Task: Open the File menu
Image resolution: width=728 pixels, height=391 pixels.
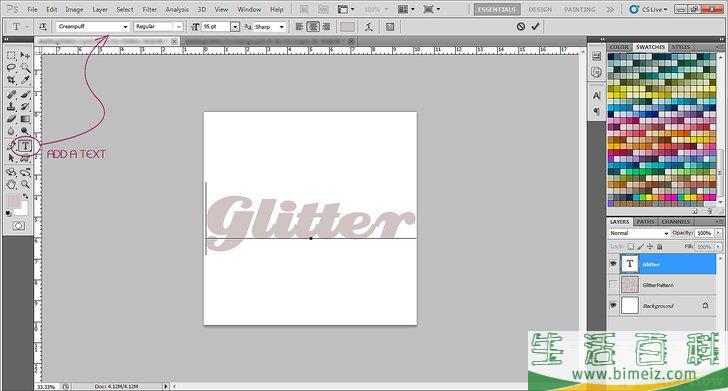Action: [x=32, y=9]
